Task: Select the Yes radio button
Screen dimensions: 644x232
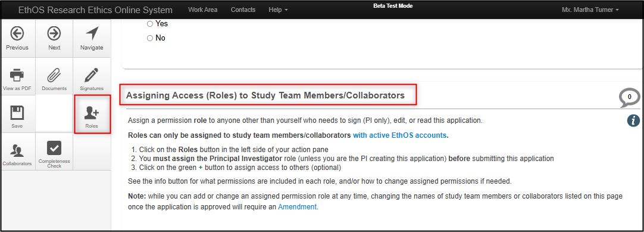Action: pos(150,24)
